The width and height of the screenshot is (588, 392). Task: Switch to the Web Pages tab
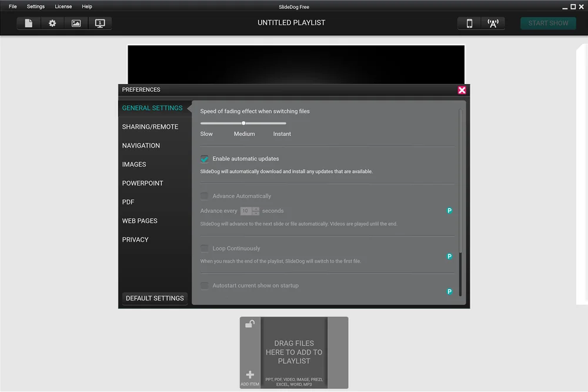pos(140,221)
